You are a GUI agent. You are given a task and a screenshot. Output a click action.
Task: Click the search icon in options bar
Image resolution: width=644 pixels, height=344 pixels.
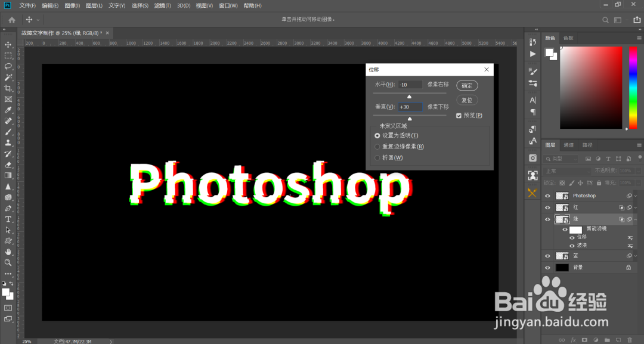(605, 20)
